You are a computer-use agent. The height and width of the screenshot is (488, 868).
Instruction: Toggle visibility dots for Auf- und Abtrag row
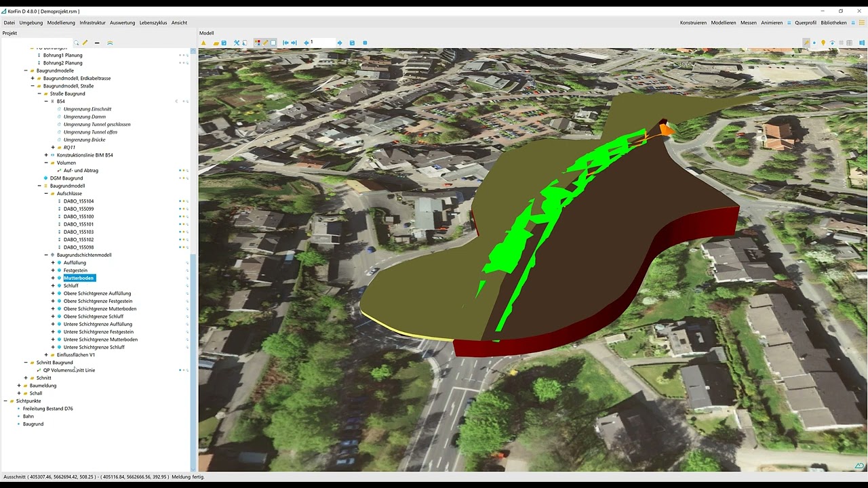coord(183,170)
